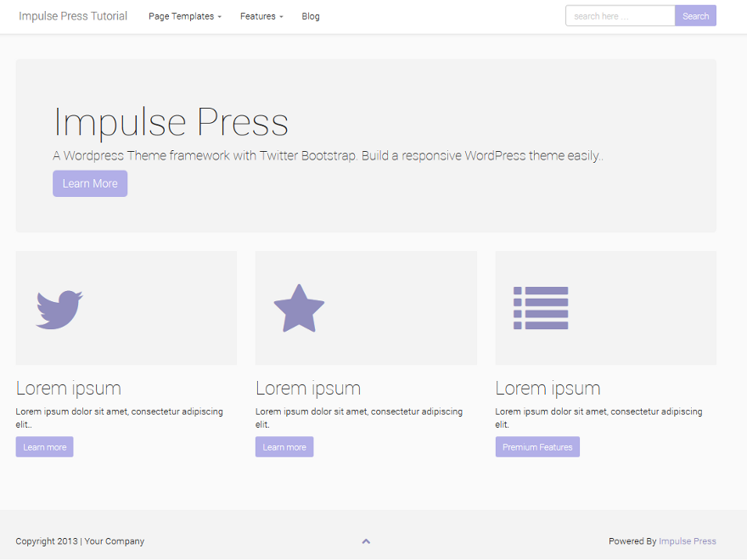Click Learn More in the hero banner
747x560 pixels.
[90, 183]
